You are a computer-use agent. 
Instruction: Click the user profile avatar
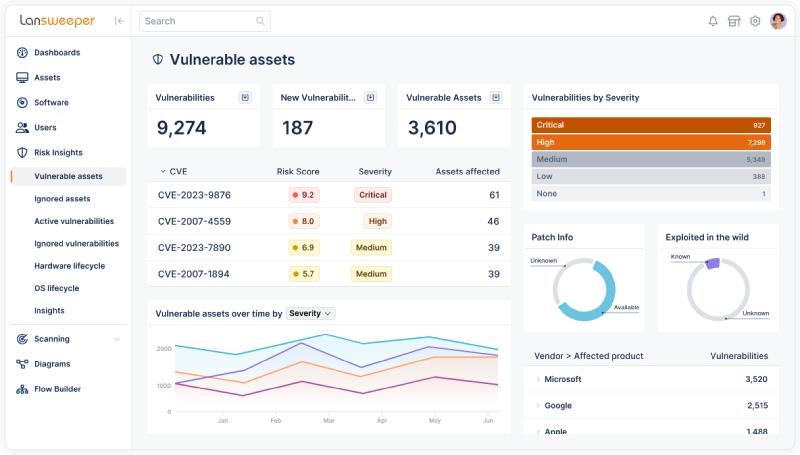[778, 21]
